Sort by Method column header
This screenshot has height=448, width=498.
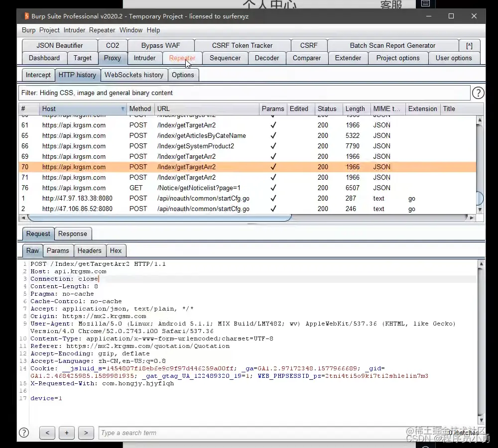[x=140, y=109]
